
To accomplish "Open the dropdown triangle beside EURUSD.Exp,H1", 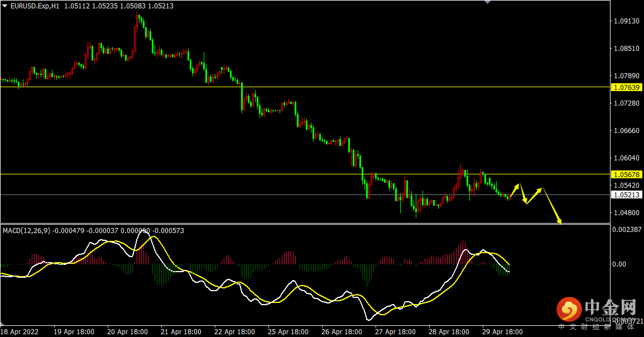I will click(x=5, y=6).
